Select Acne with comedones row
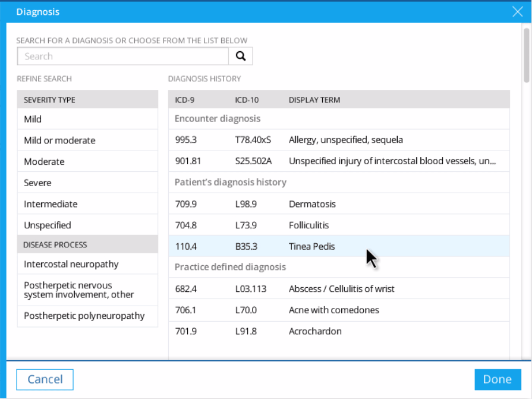The image size is (532, 399). point(339,310)
